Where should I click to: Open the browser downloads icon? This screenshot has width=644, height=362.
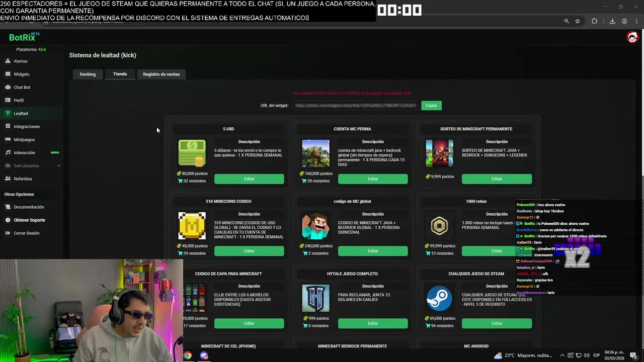click(612, 21)
